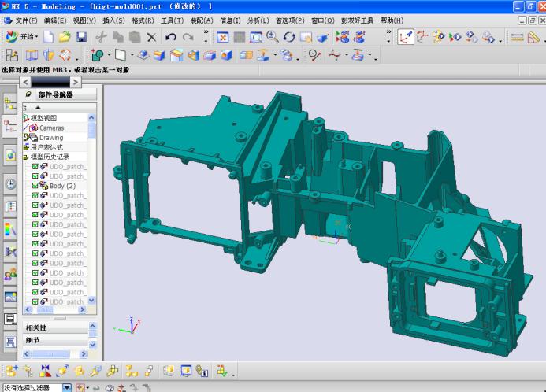Click the Sketch tool icon
546x392 pixels.
(12, 55)
